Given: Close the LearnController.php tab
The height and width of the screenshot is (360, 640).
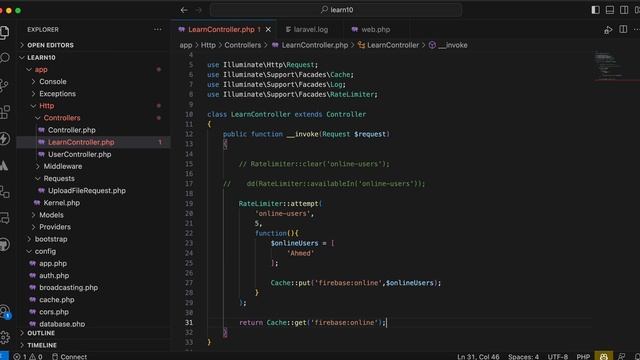Looking at the screenshot, I should [x=268, y=29].
